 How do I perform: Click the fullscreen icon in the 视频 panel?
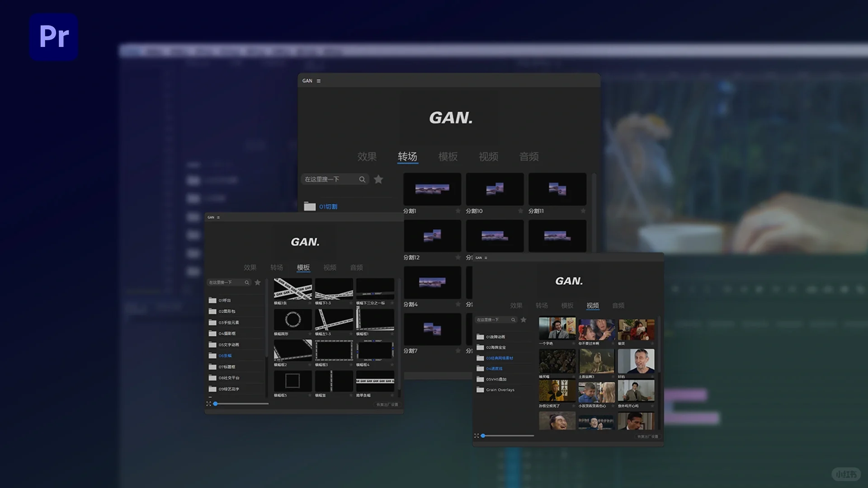point(476,436)
